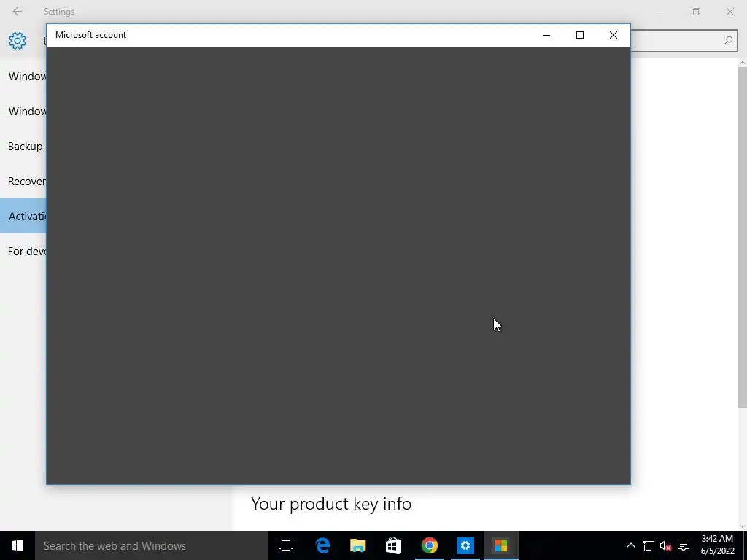The width and height of the screenshot is (747, 560).
Task: Click the scroll down arrow in Settings
Action: click(x=742, y=526)
